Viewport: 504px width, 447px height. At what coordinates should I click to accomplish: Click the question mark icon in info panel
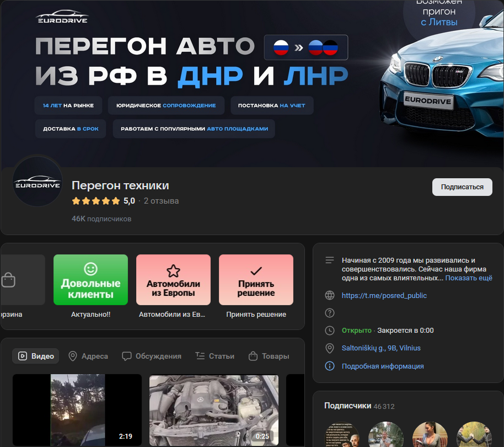click(x=329, y=313)
